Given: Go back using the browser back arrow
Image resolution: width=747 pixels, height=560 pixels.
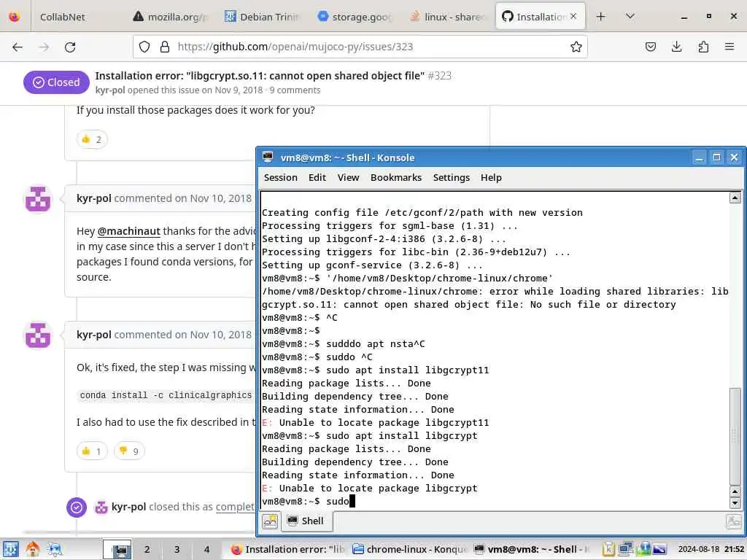Looking at the screenshot, I should click(x=18, y=47).
